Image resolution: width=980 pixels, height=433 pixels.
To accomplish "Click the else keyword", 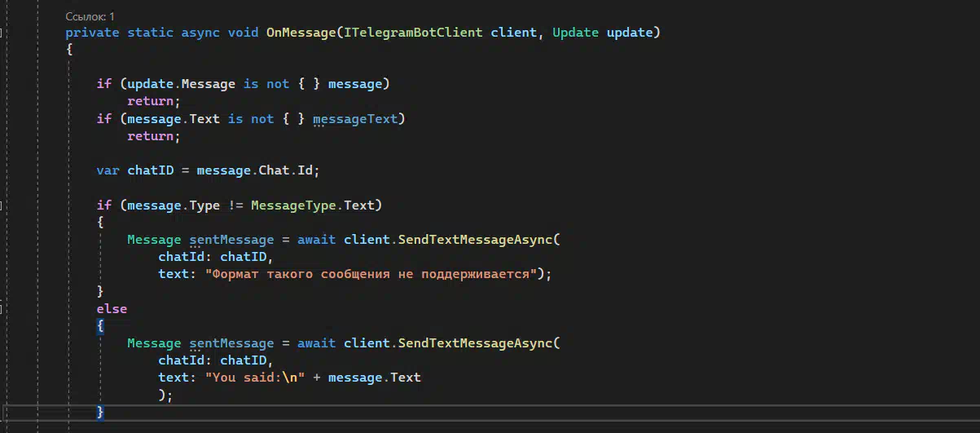I will tap(112, 309).
